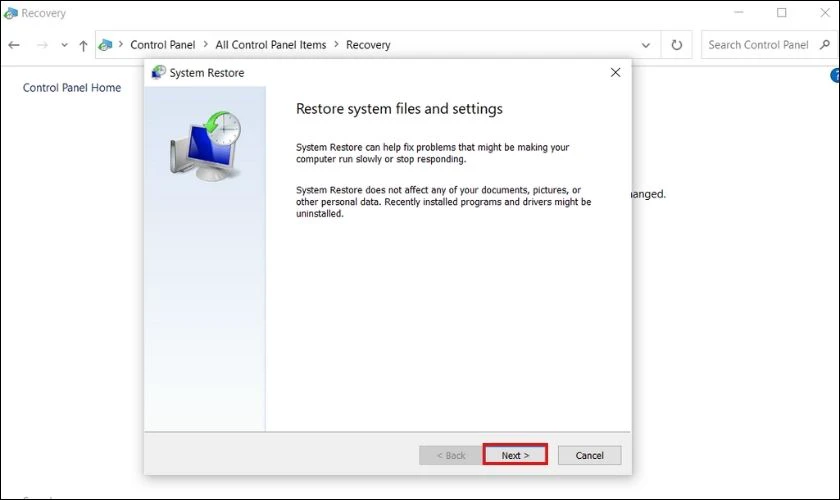840x500 pixels.
Task: Click the System Restore title bar icon
Action: click(159, 72)
